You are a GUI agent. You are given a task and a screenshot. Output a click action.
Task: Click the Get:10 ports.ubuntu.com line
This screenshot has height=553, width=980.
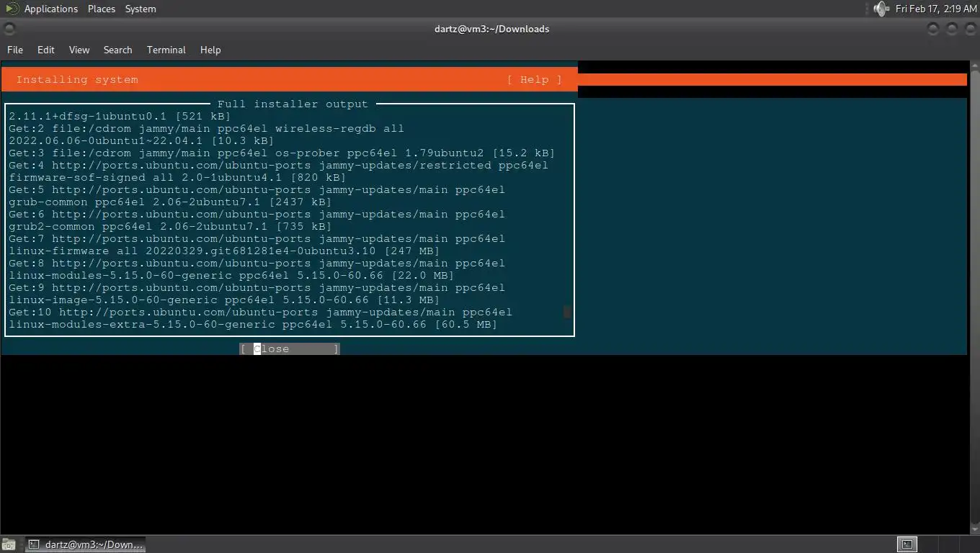click(x=260, y=312)
